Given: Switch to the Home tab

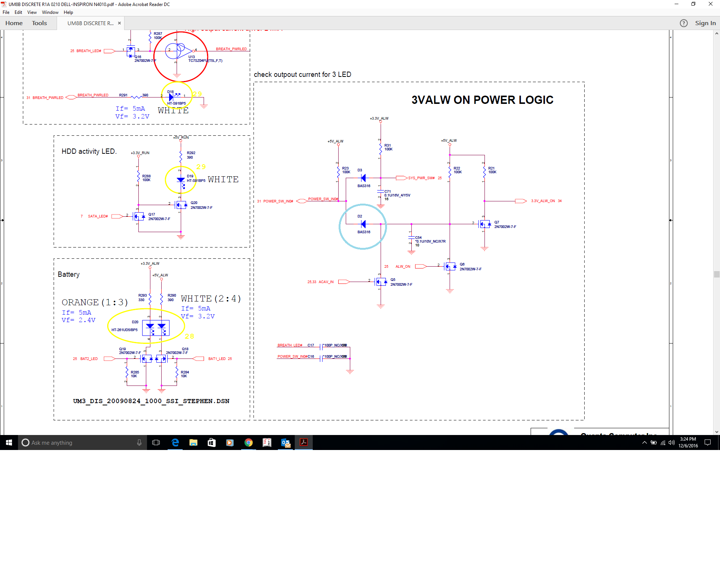Looking at the screenshot, I should click(x=14, y=23).
